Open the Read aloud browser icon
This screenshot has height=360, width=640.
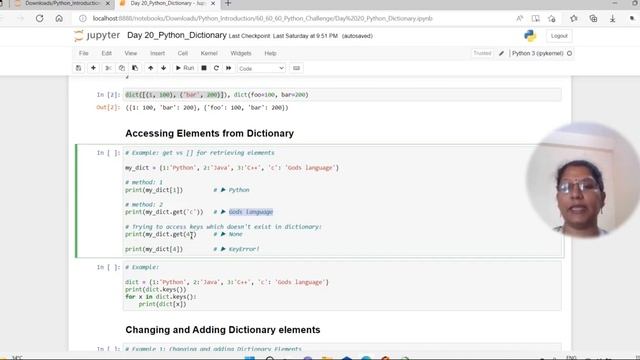tap(520, 18)
